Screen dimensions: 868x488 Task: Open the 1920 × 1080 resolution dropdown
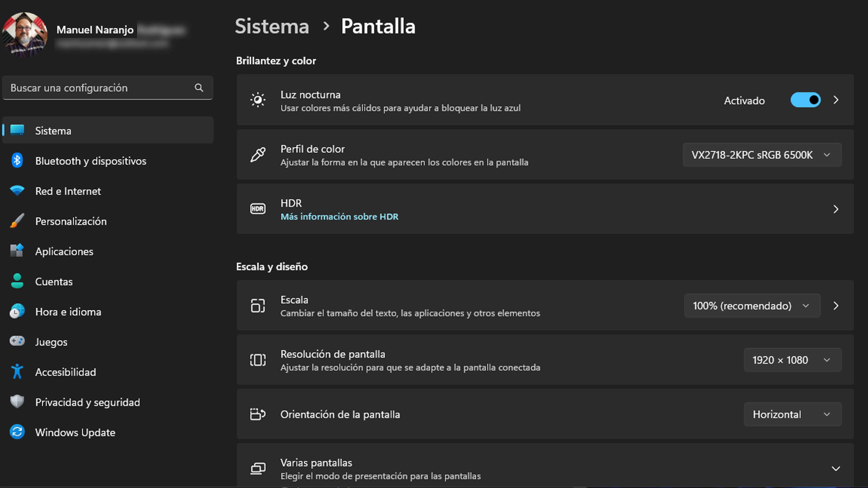click(793, 360)
